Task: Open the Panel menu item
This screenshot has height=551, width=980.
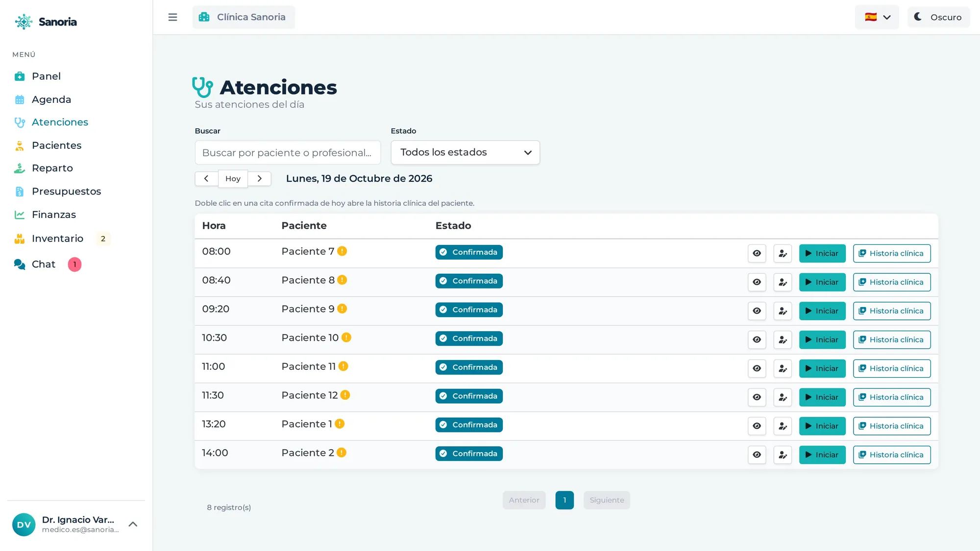Action: pos(38,76)
